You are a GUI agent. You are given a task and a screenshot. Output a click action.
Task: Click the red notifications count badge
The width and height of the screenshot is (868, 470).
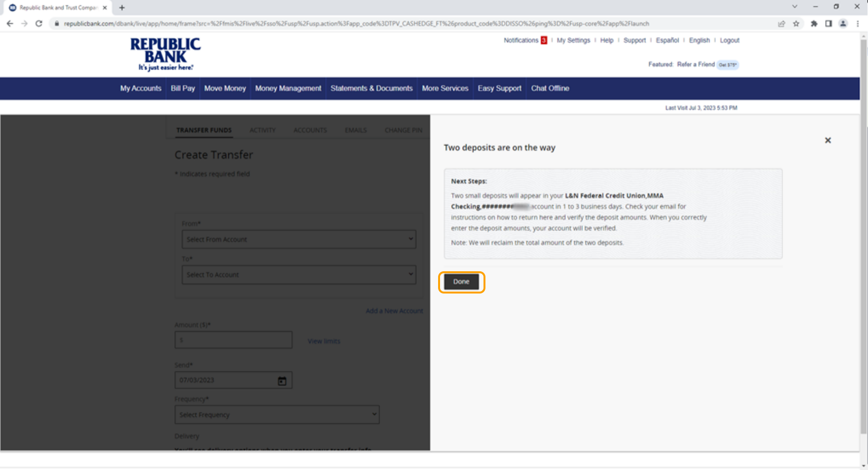pos(544,40)
